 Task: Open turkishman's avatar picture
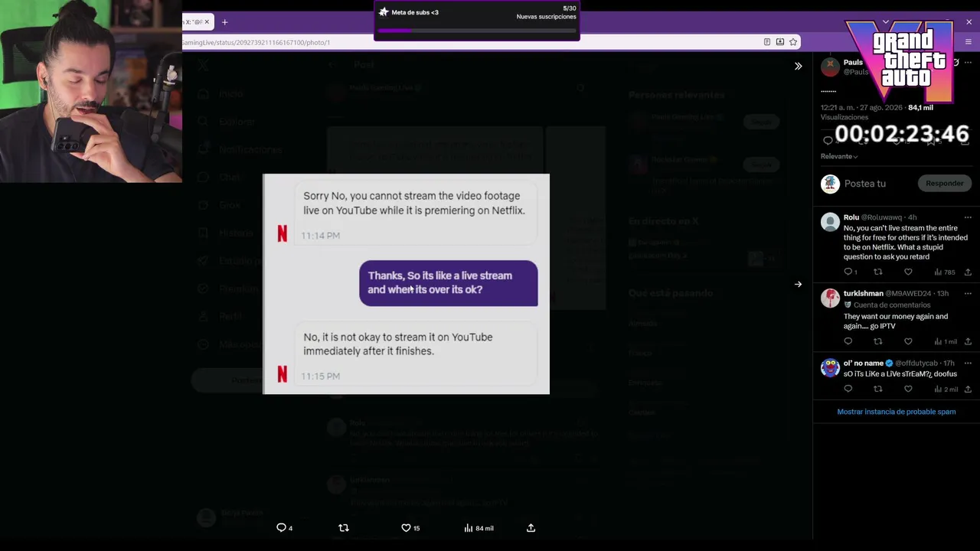click(x=830, y=298)
